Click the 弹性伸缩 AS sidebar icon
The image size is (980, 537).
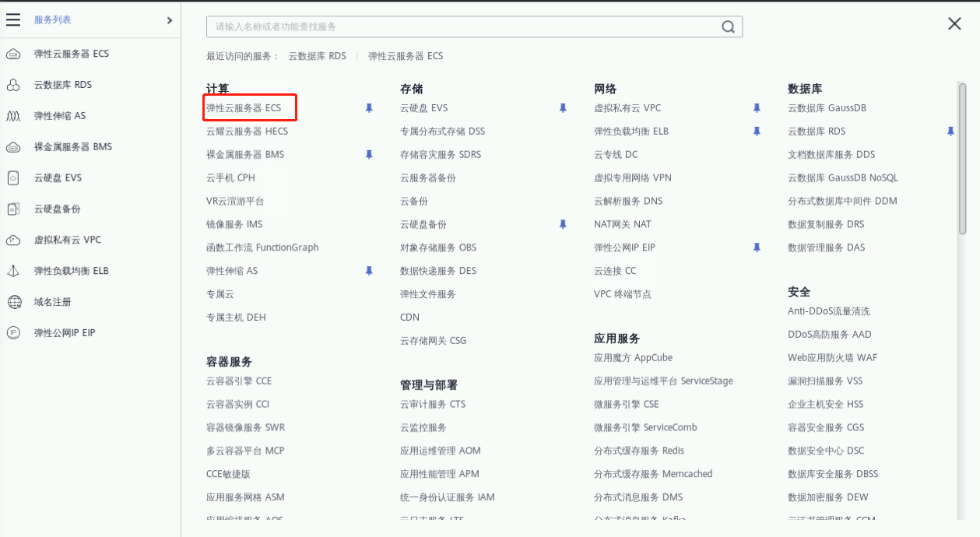point(13,116)
